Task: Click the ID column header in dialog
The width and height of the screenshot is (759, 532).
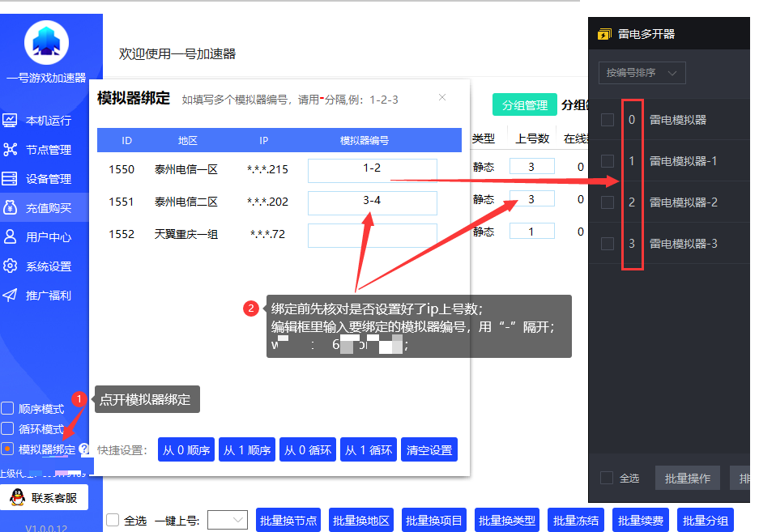Action: pos(127,140)
